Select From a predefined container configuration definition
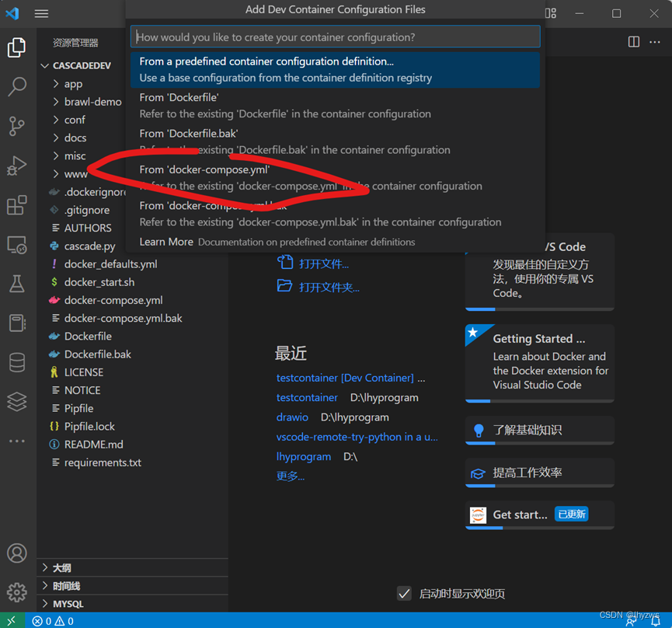The height and width of the screenshot is (628, 672). coord(335,69)
